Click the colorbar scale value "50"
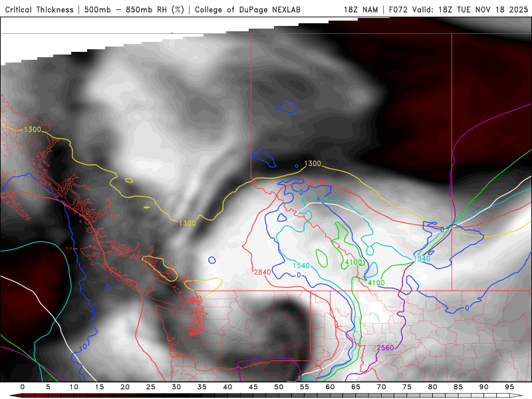This screenshot has height=399, width=532. click(279, 387)
